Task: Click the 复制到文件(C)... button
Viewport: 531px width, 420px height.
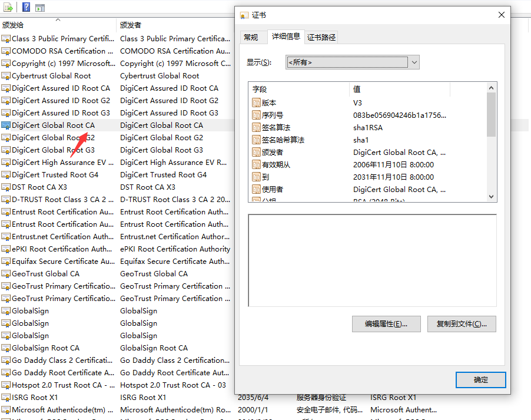Action: 462,324
